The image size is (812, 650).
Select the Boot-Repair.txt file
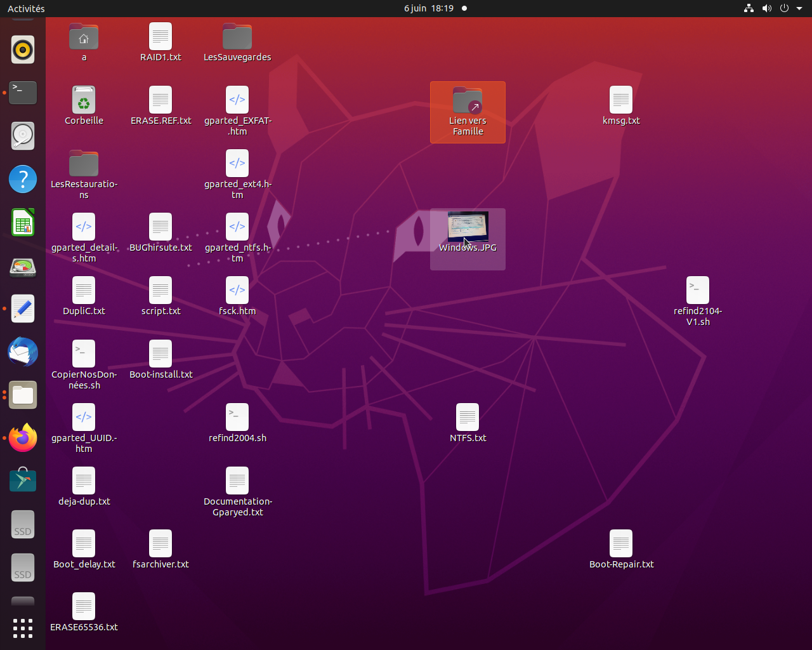621,544
